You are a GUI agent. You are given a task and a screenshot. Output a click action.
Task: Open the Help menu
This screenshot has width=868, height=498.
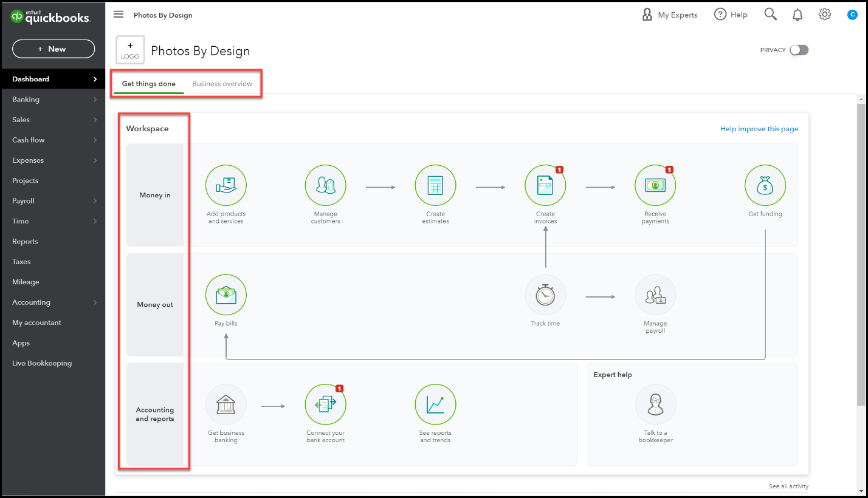coord(731,15)
